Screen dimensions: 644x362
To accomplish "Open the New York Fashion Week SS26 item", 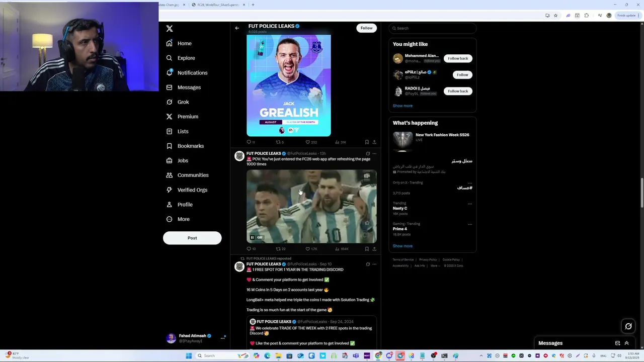I will (432, 141).
